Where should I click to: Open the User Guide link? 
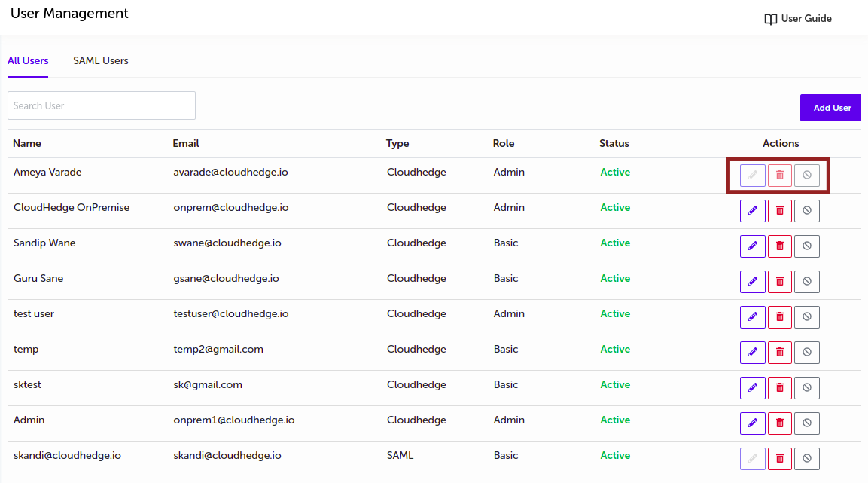[x=798, y=19]
